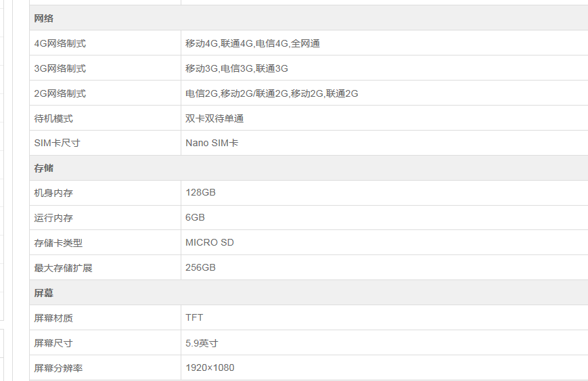588x381 pixels.
Task: Click the 移动4G,联通4G,电信4G,全网通 value
Action: (252, 43)
